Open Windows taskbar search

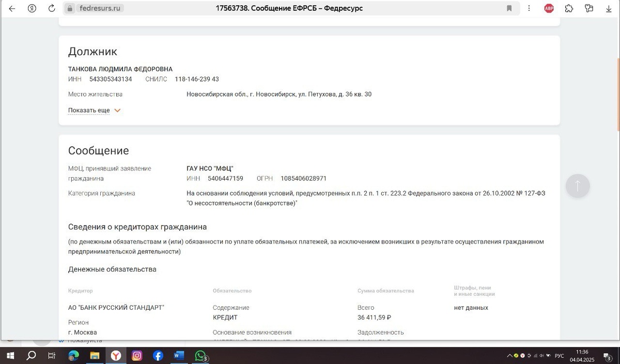pyautogui.click(x=31, y=356)
